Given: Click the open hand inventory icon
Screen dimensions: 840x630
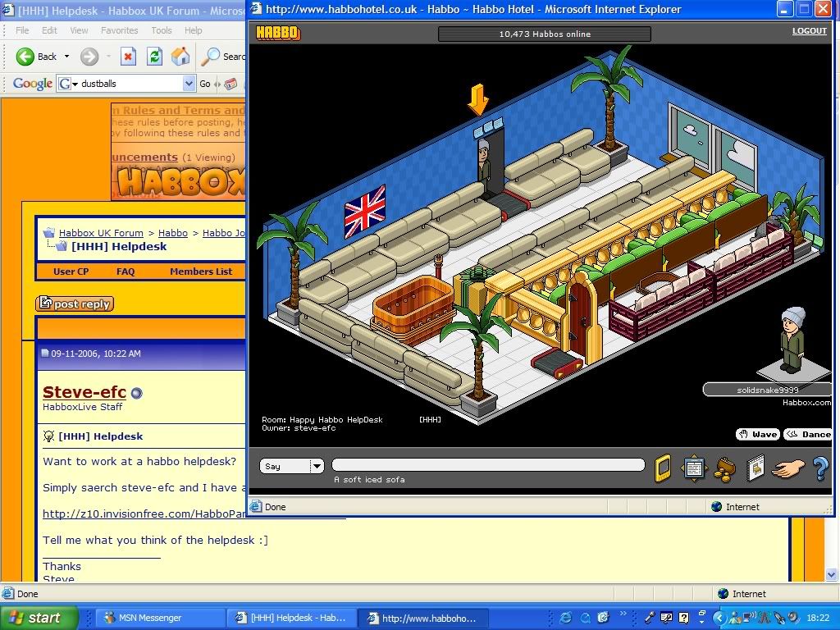Looking at the screenshot, I should click(788, 468).
